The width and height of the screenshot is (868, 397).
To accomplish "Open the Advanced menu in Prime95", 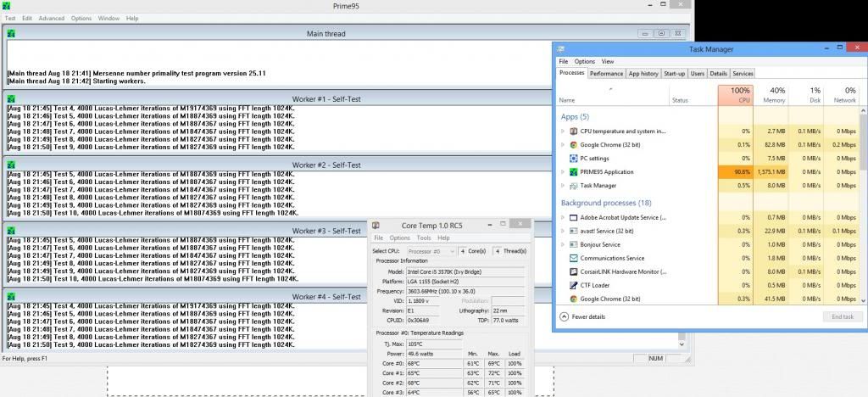I will point(51,18).
